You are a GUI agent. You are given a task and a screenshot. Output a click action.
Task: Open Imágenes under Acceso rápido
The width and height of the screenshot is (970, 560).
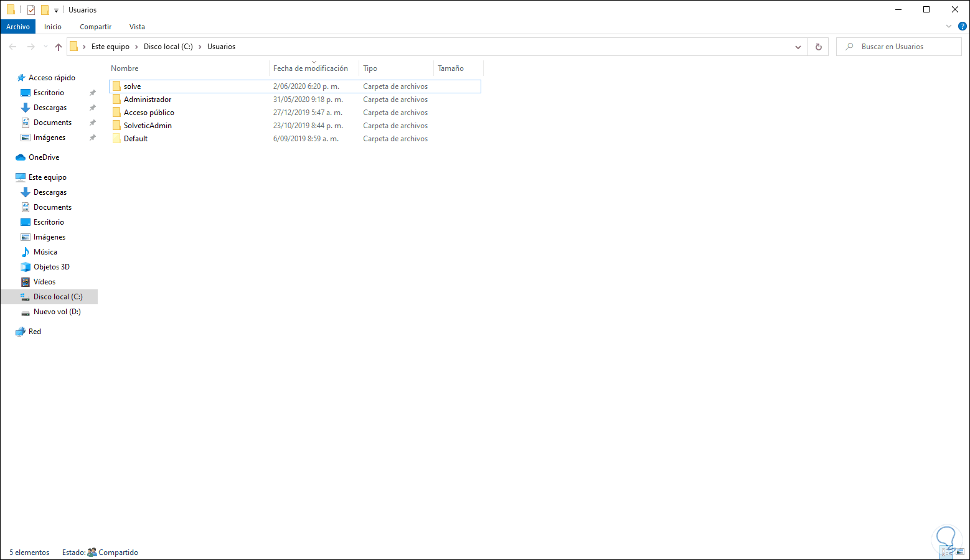[x=49, y=138]
